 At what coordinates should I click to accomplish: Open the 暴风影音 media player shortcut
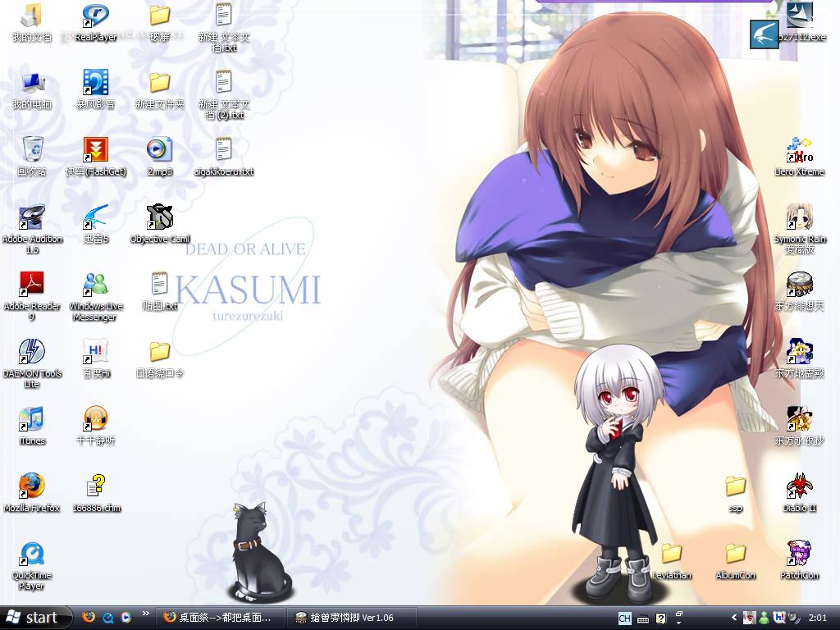pos(95,90)
